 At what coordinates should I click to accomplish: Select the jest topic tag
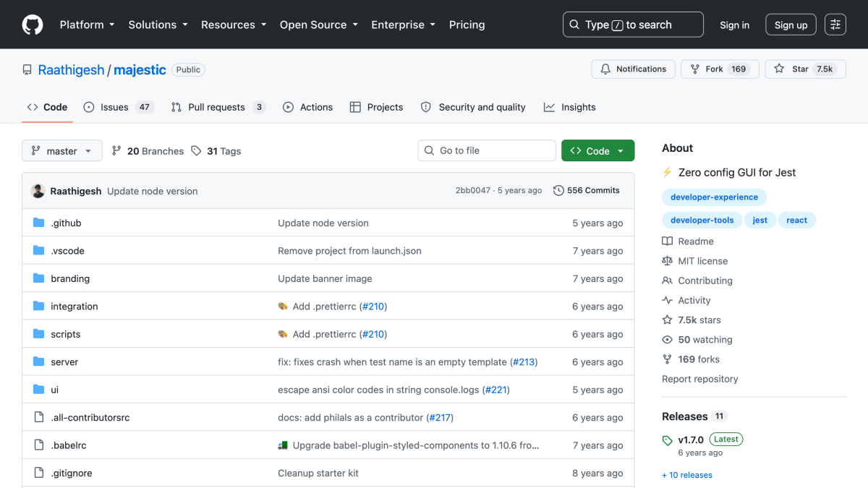coord(759,221)
